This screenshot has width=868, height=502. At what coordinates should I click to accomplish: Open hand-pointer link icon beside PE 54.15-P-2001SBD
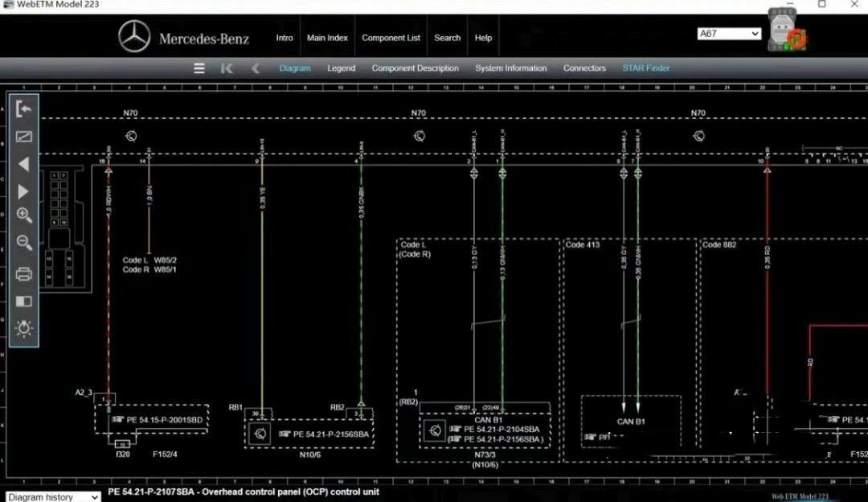click(117, 419)
